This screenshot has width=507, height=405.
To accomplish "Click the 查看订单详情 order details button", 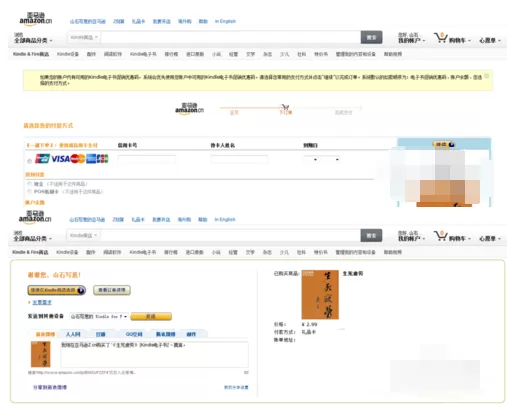I will pyautogui.click(x=112, y=290).
